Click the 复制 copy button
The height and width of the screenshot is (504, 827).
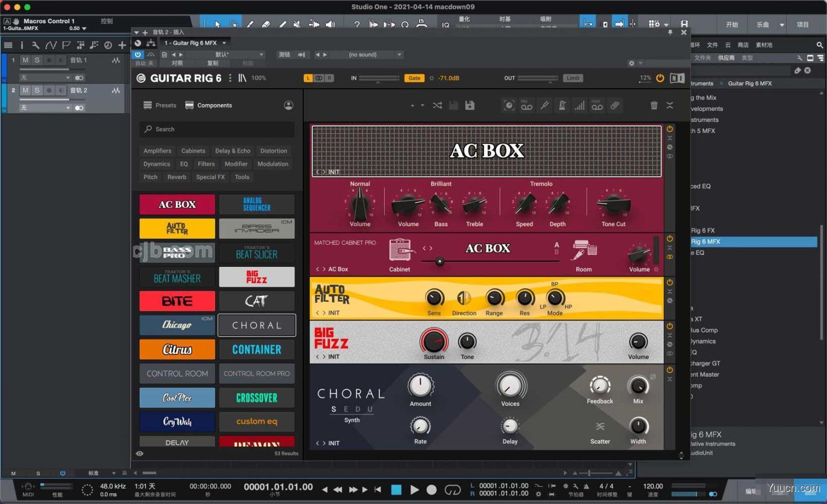[x=213, y=63]
